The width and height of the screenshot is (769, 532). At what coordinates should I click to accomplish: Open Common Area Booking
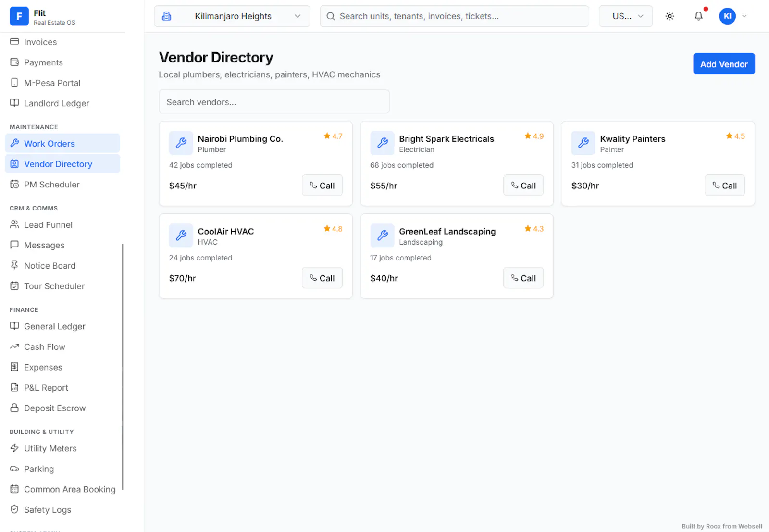pyautogui.click(x=62, y=489)
